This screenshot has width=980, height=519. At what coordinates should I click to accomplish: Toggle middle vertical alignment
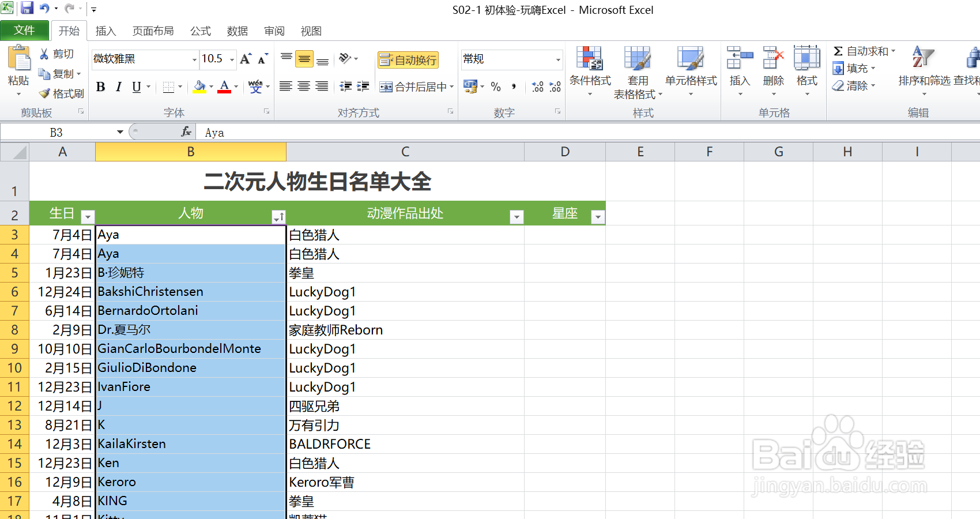tap(304, 58)
